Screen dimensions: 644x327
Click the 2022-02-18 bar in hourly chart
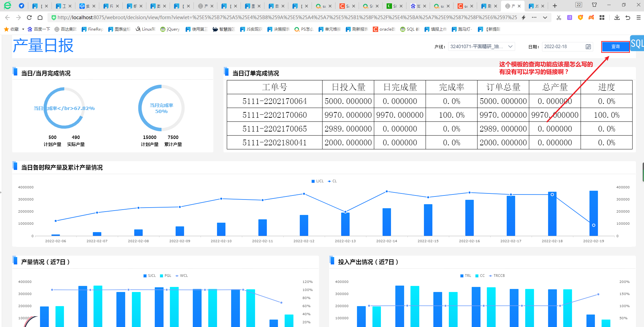pyautogui.click(x=552, y=214)
